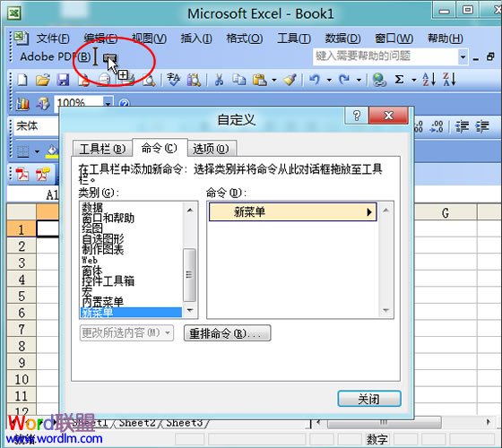Create new blank workbook icon

[x=22, y=80]
